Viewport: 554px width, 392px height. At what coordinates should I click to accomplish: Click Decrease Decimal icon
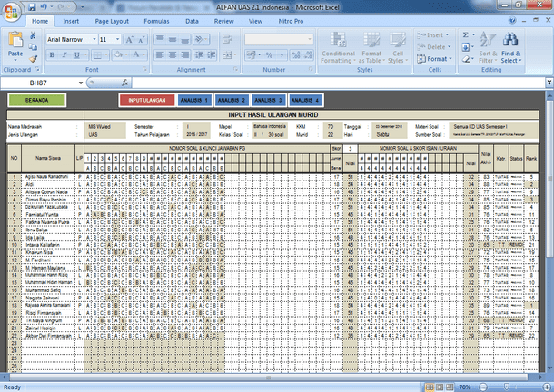(x=308, y=54)
